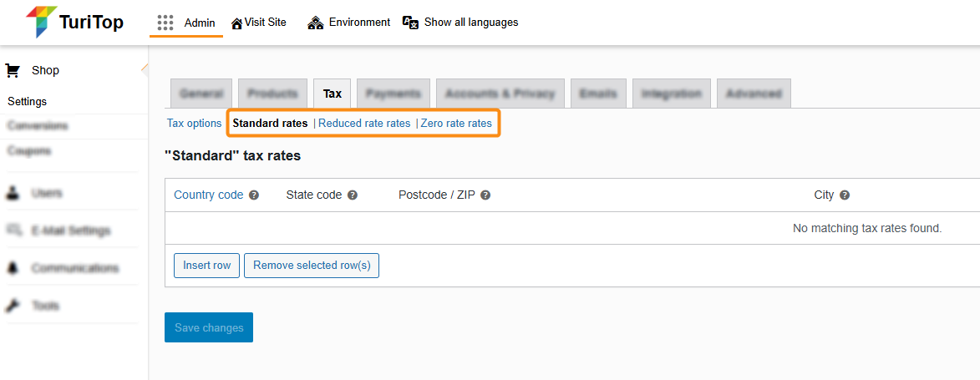
Task: Click Remove selected row(s) button
Action: pos(312,266)
